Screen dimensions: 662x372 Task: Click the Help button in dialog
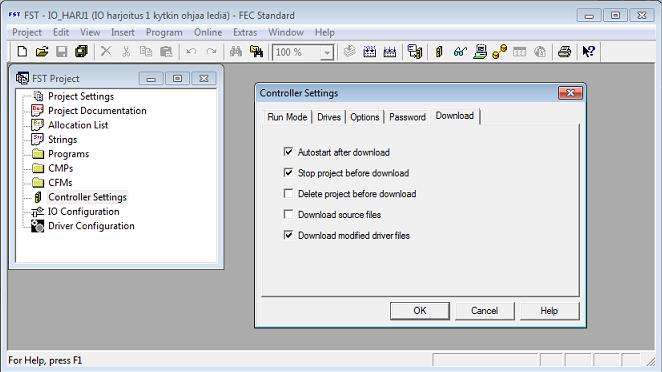click(x=549, y=311)
